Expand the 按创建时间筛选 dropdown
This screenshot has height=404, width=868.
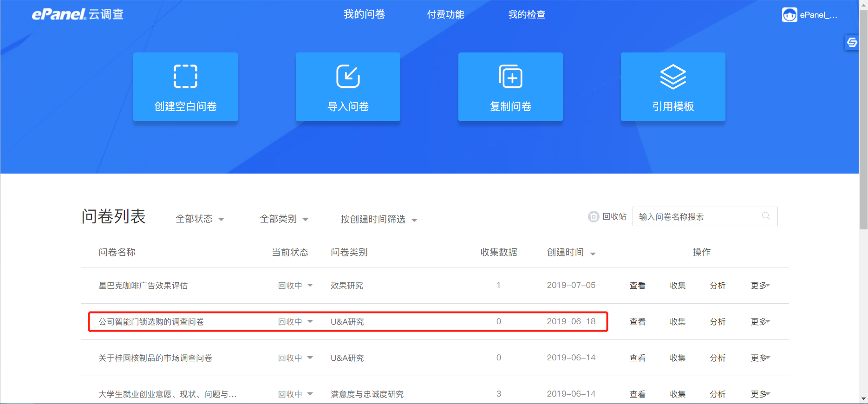379,219
